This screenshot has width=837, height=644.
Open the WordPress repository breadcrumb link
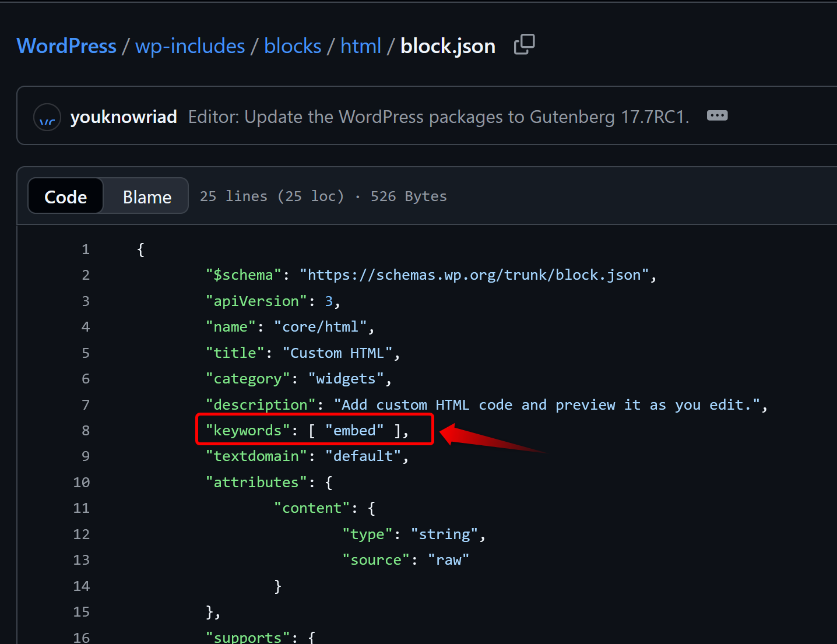[x=66, y=46]
